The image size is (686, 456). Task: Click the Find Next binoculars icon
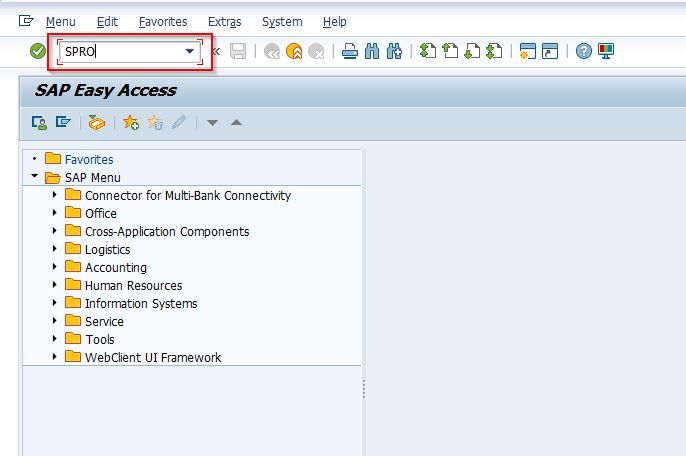click(394, 51)
